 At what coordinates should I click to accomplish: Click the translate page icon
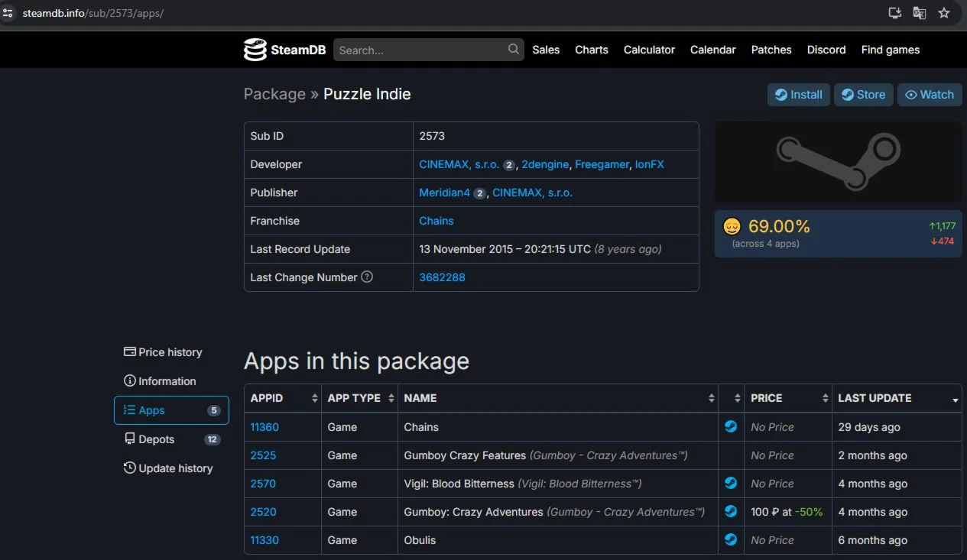[920, 13]
